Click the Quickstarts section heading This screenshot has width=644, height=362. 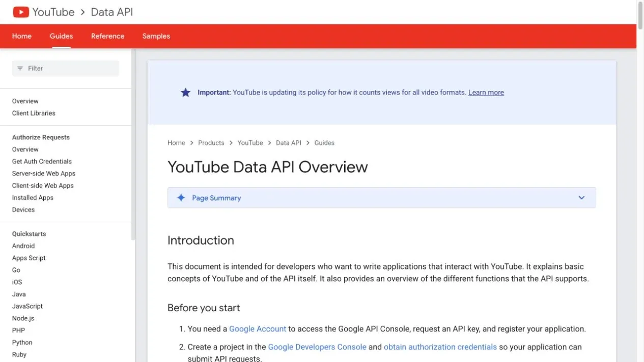tap(29, 234)
